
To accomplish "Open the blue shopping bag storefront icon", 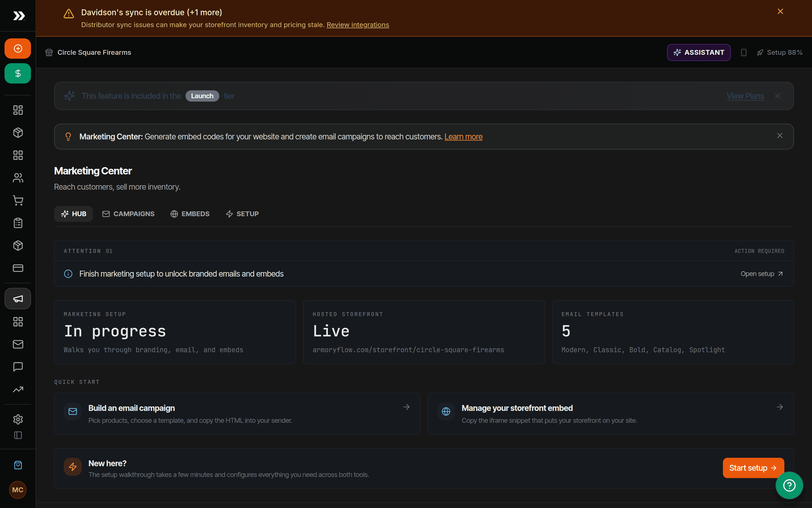I will click(x=18, y=465).
